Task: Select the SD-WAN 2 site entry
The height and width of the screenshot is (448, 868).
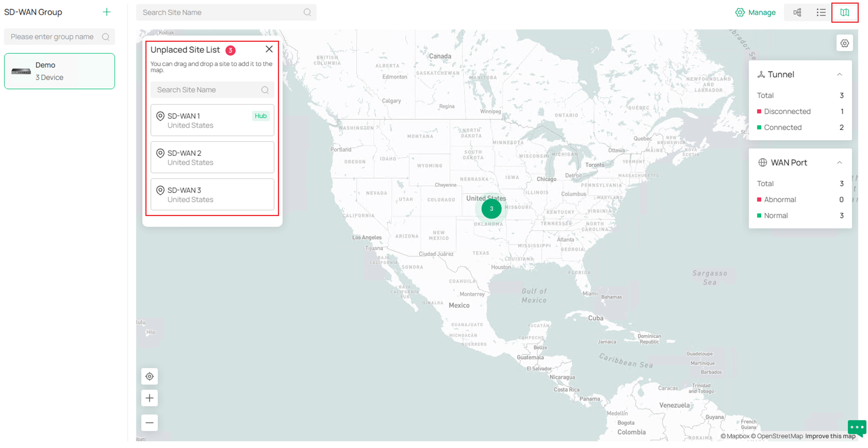Action: [212, 157]
